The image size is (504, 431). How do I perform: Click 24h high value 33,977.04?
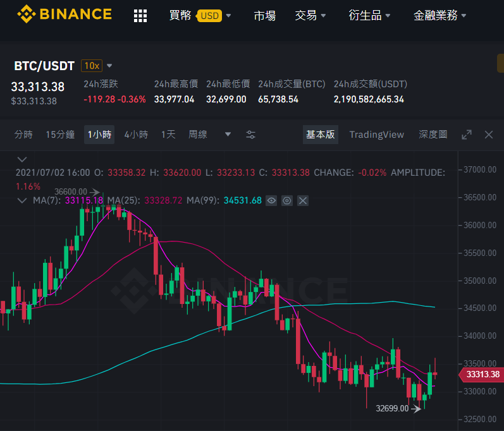pos(174,99)
